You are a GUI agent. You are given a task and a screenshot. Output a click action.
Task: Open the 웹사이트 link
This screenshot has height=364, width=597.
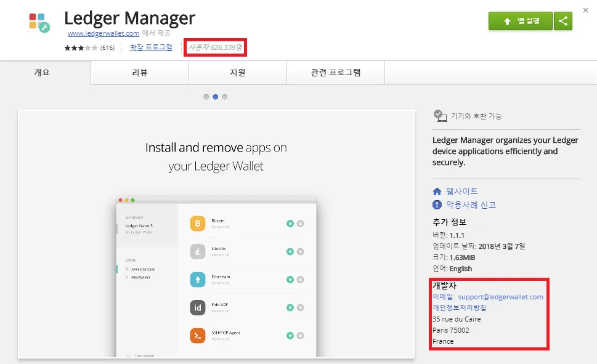461,191
